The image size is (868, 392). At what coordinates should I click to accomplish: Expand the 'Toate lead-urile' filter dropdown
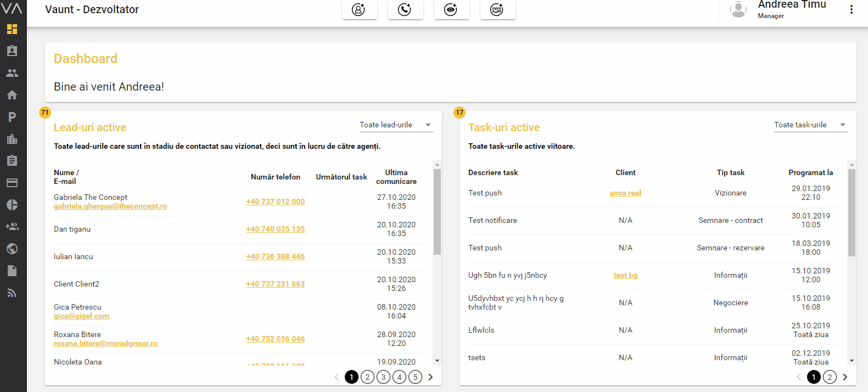pos(395,125)
